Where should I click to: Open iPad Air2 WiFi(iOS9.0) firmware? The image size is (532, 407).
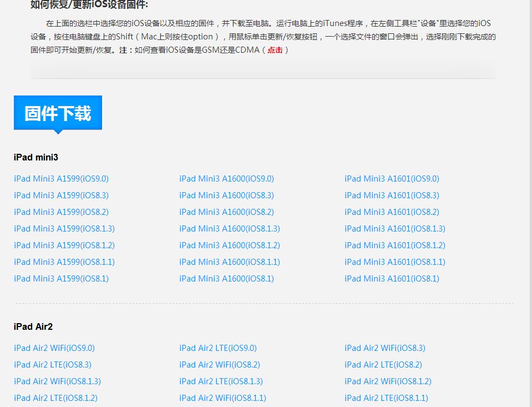(54, 348)
